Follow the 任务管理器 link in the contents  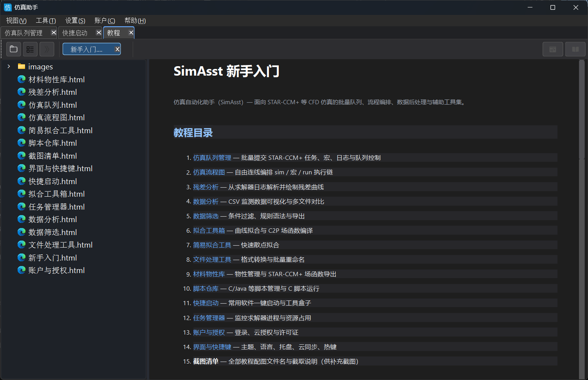click(209, 318)
